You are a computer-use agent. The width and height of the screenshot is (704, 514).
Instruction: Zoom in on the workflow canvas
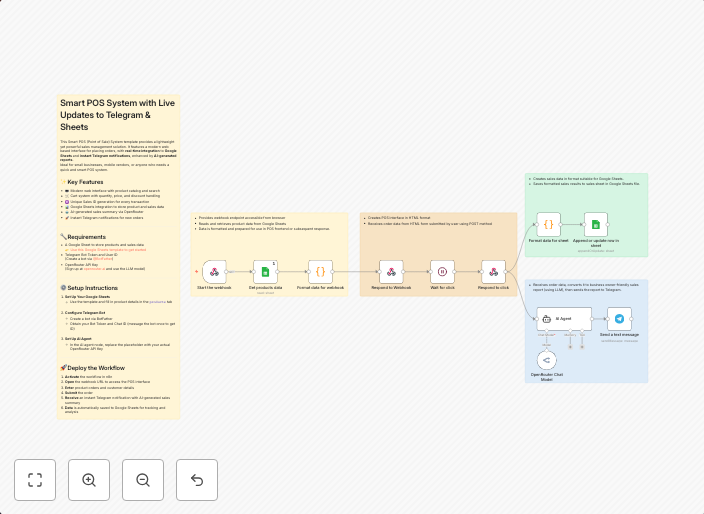89,479
